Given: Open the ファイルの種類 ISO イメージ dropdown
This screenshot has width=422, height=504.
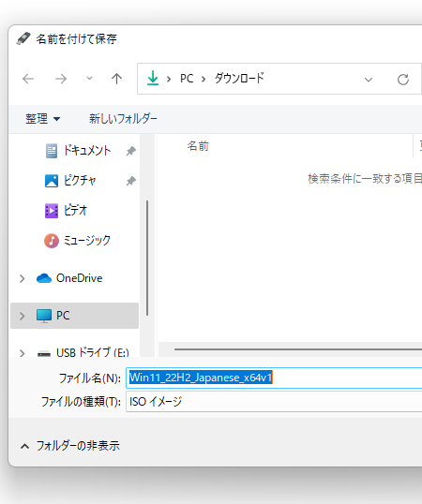Looking at the screenshot, I should [274, 402].
